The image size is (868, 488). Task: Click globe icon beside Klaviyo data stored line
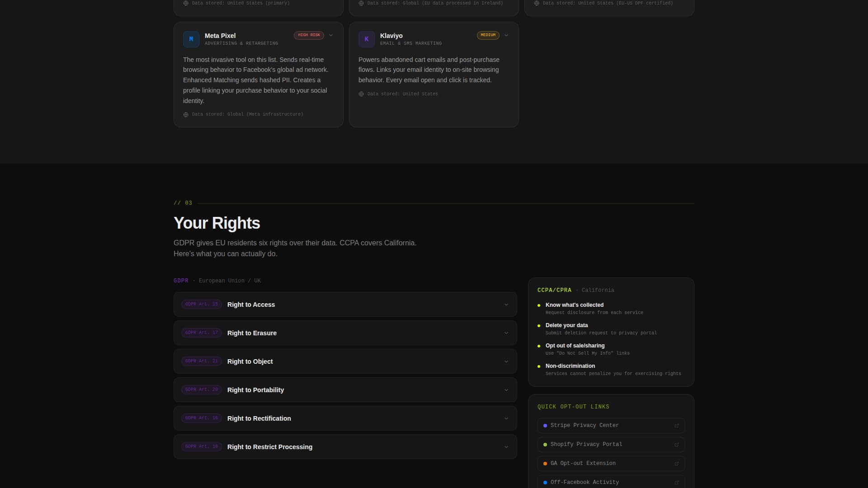coord(361,94)
